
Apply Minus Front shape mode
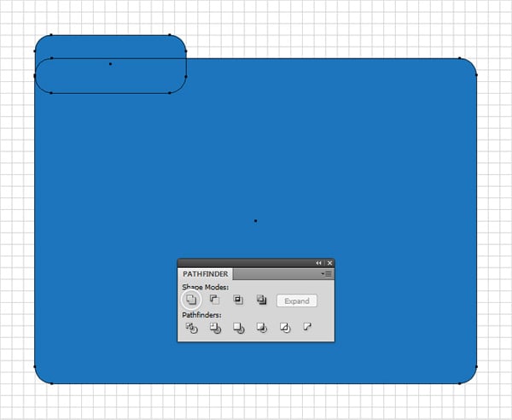point(215,300)
